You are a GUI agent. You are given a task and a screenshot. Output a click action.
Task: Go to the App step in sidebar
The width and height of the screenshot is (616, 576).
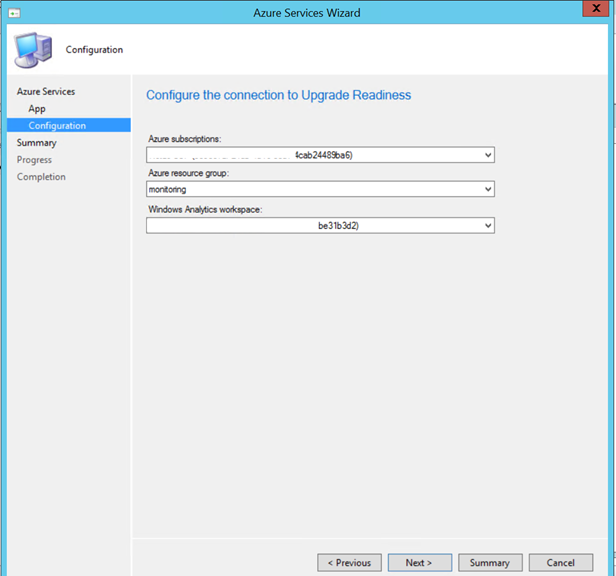(37, 109)
